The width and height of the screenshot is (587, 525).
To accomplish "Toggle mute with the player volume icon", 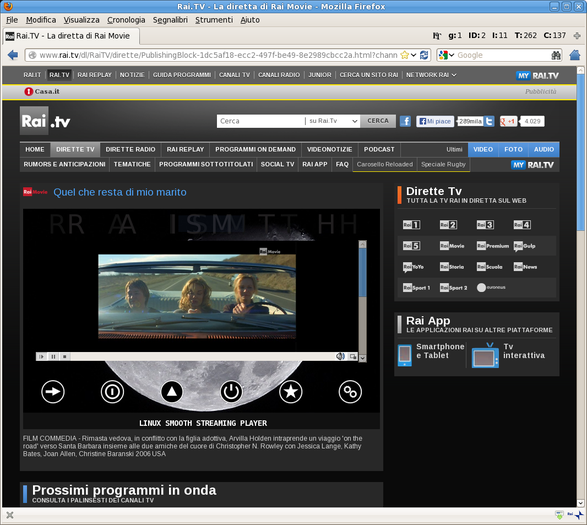I will click(x=340, y=356).
